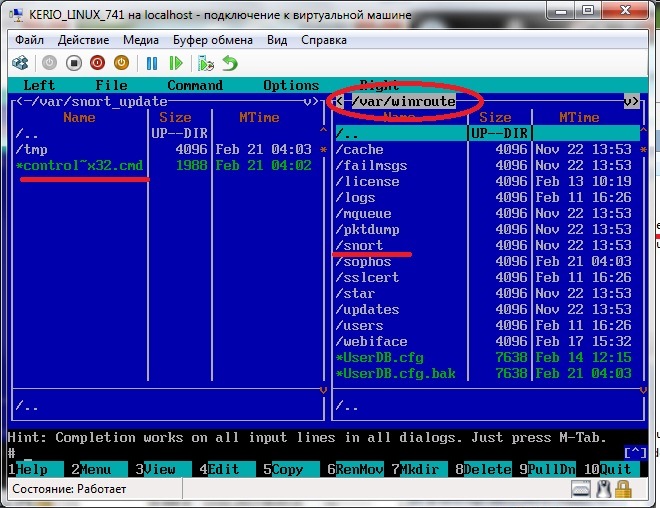Click the green Revert arrow icon
This screenshot has width=660, height=508.
coord(230,63)
